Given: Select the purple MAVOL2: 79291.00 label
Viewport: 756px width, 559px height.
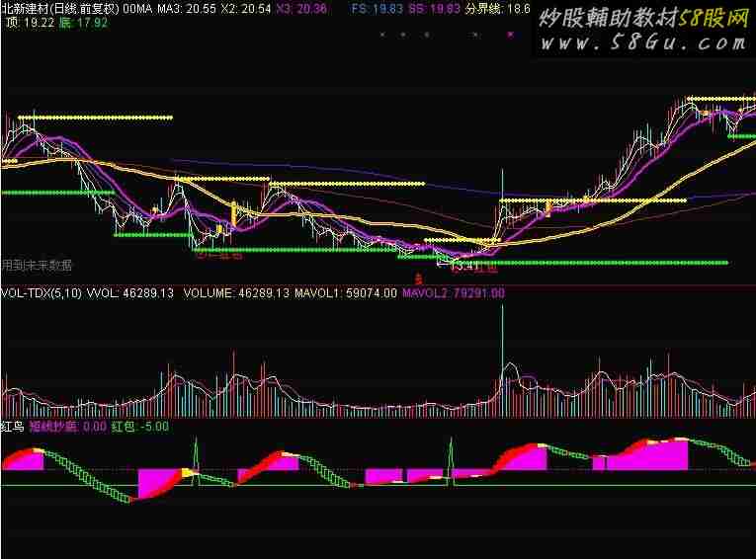Looking at the screenshot, I should pos(454,293).
